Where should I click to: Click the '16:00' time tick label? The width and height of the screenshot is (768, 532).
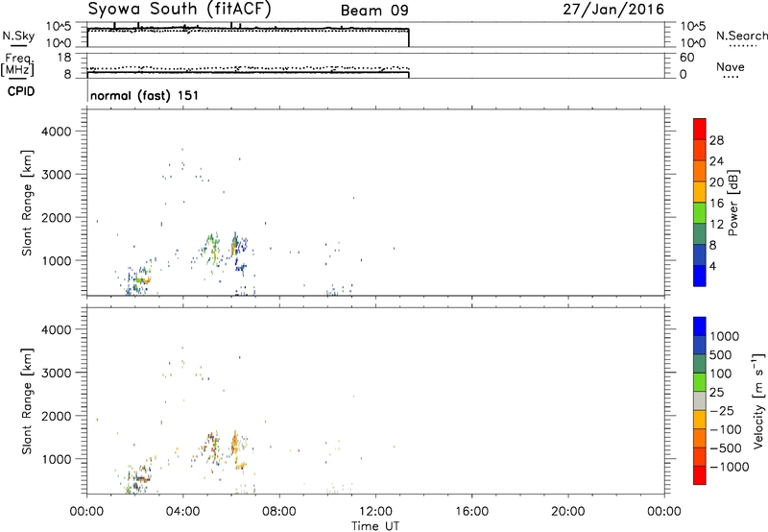click(471, 512)
